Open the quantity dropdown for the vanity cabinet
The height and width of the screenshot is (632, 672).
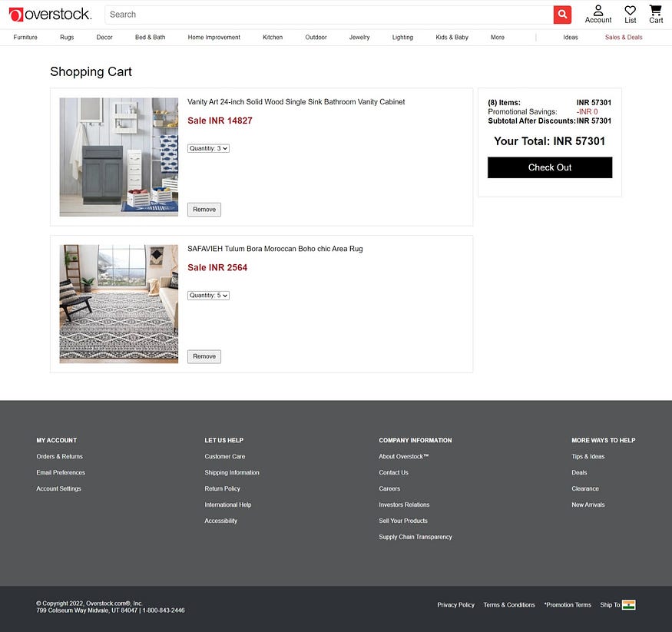pyautogui.click(x=207, y=147)
